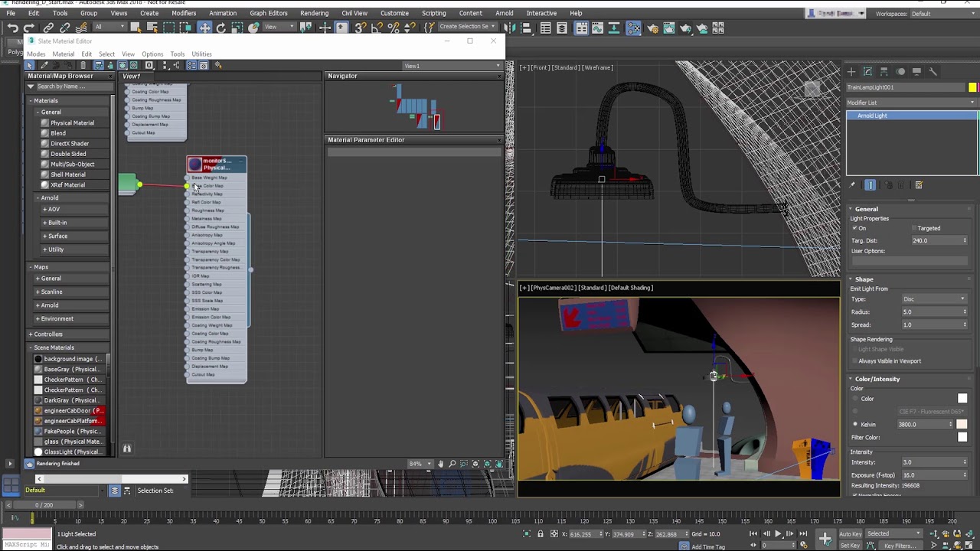Open the Modifier List dropdown
This screenshot has height=551, width=980.
click(x=911, y=103)
